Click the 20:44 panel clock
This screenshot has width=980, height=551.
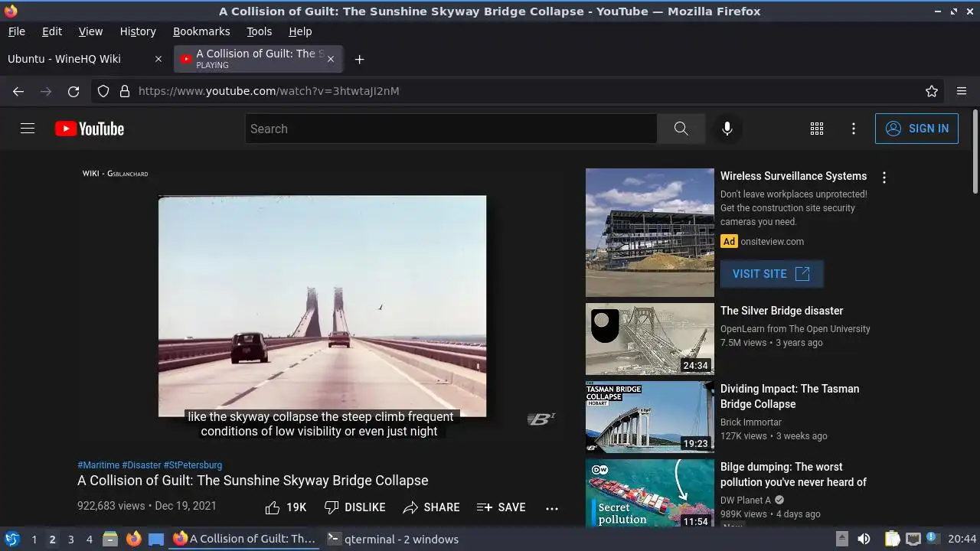tap(962, 539)
